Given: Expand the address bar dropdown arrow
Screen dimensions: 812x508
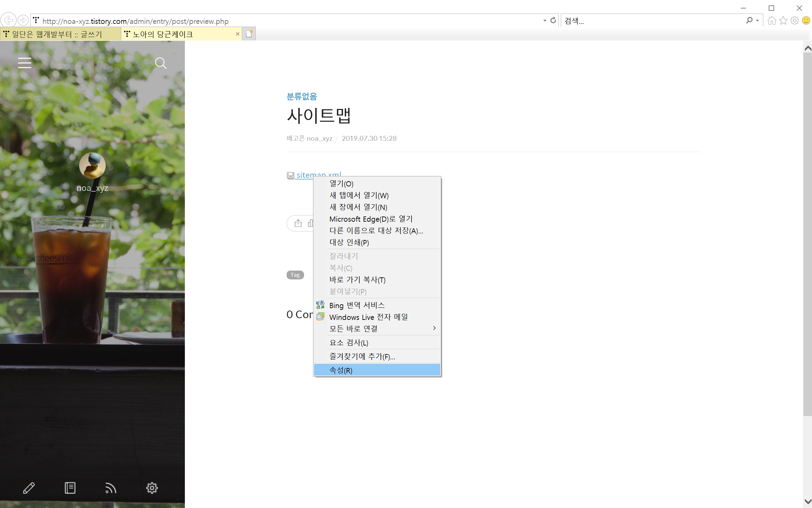Looking at the screenshot, I should pos(545,20).
